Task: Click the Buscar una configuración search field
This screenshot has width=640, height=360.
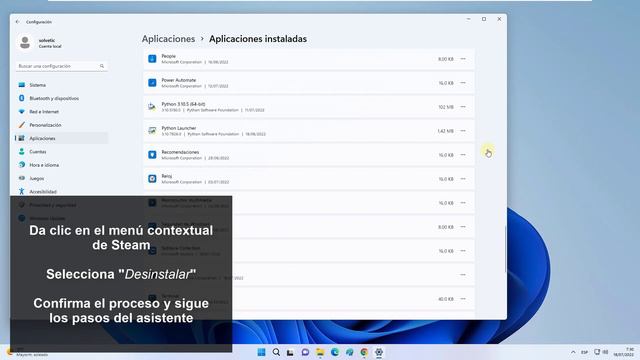Action: coord(61,66)
